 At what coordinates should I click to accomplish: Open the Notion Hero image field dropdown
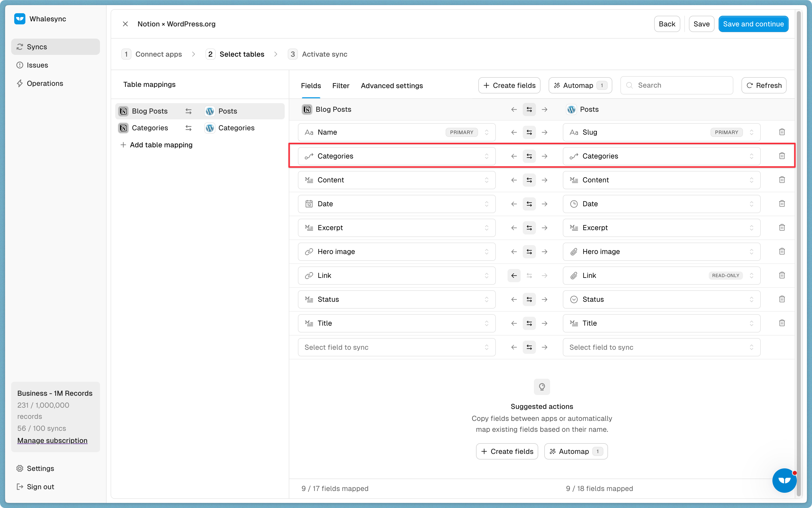(x=397, y=252)
